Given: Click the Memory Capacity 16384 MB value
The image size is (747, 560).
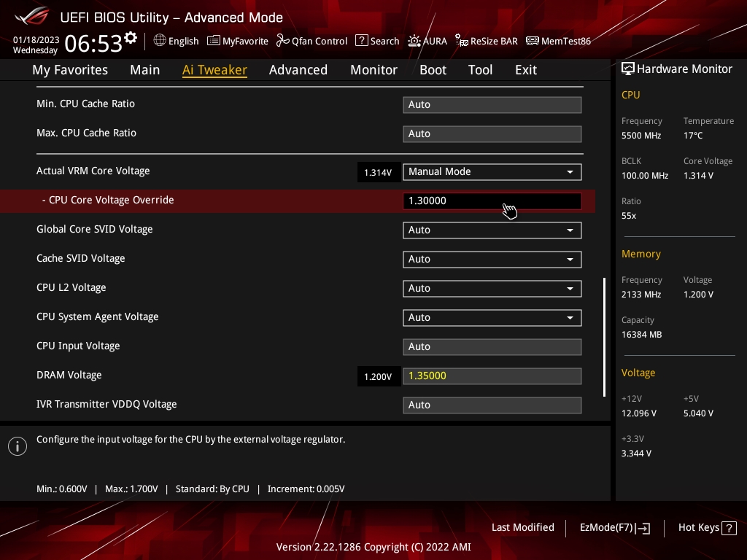Looking at the screenshot, I should point(642,334).
